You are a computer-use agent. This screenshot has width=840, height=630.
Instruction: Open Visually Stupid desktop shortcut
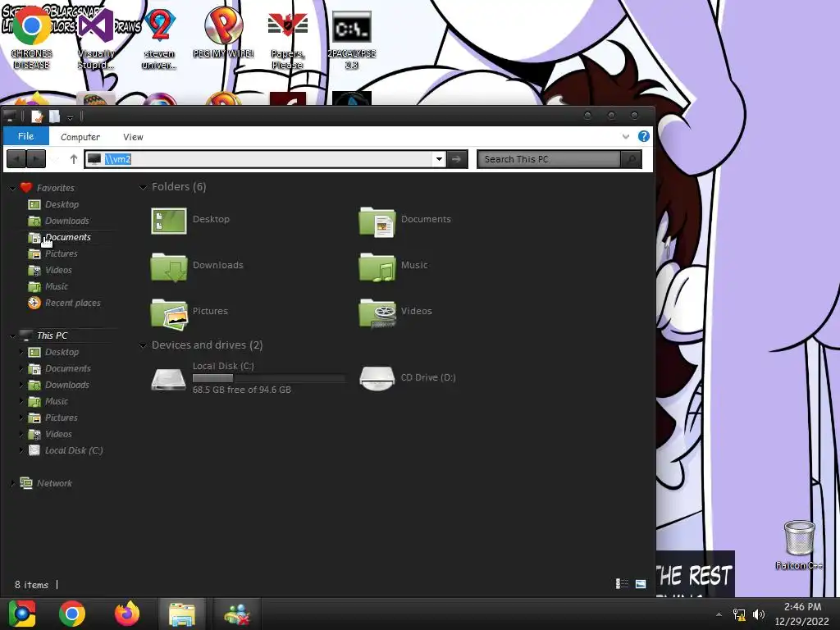click(x=96, y=39)
